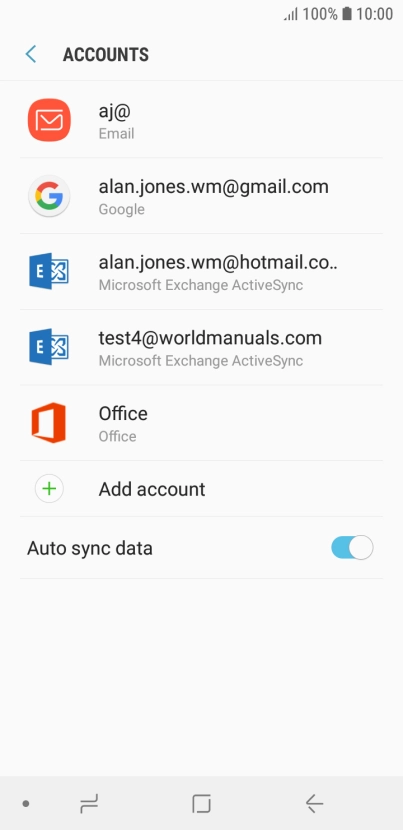Image resolution: width=403 pixels, height=830 pixels.
Task: Turn off Auto sync data switch
Action: pyautogui.click(x=352, y=548)
